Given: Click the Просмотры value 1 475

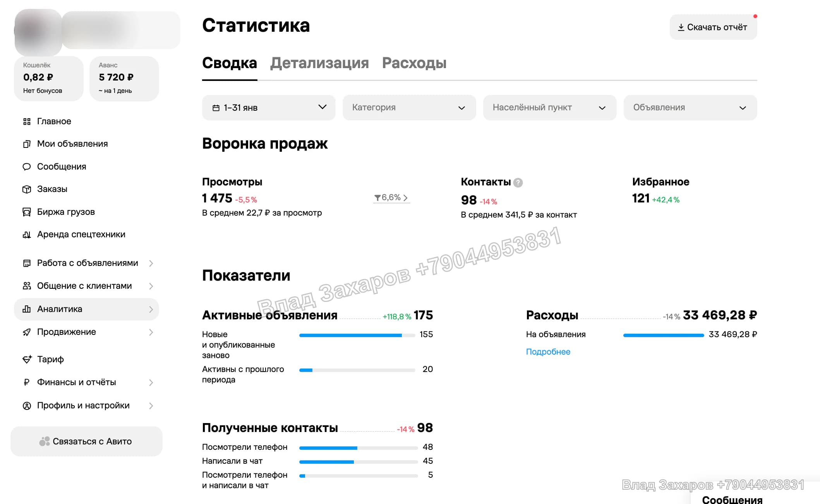Looking at the screenshot, I should coord(217,198).
